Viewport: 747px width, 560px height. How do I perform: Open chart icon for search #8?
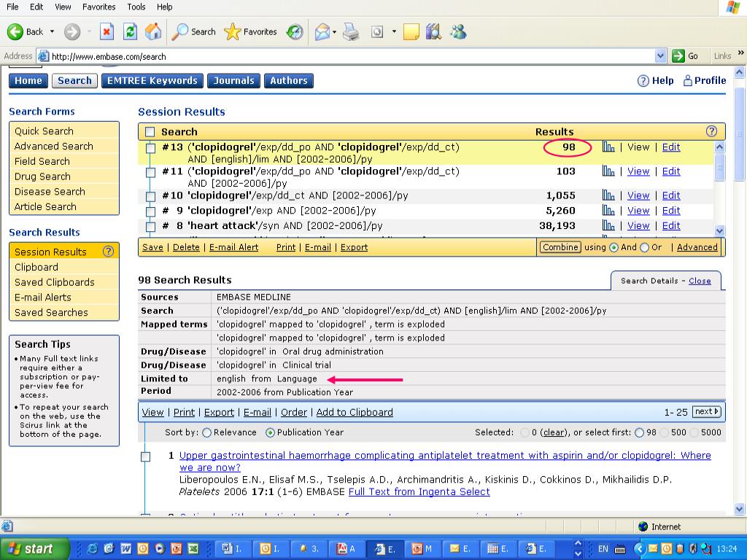tap(608, 226)
